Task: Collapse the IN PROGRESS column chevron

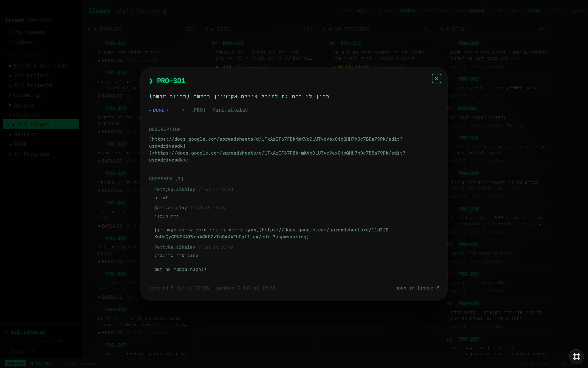Action: click(x=324, y=29)
